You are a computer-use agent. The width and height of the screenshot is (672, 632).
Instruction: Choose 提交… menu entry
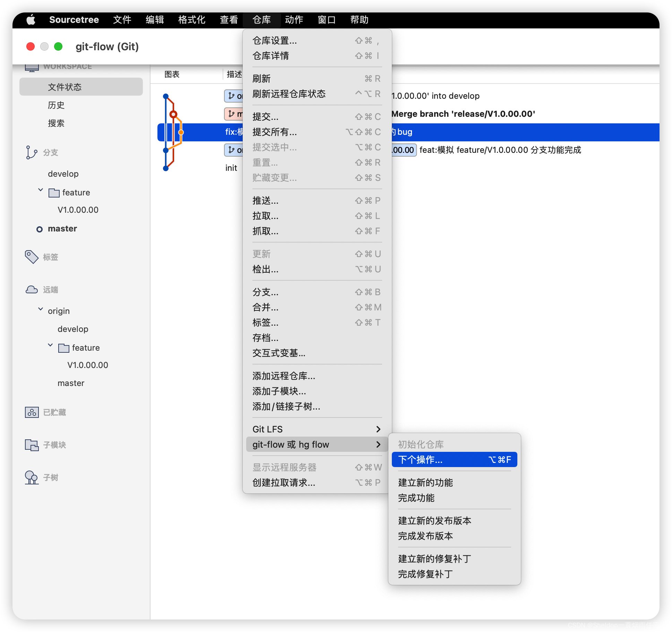pyautogui.click(x=317, y=117)
